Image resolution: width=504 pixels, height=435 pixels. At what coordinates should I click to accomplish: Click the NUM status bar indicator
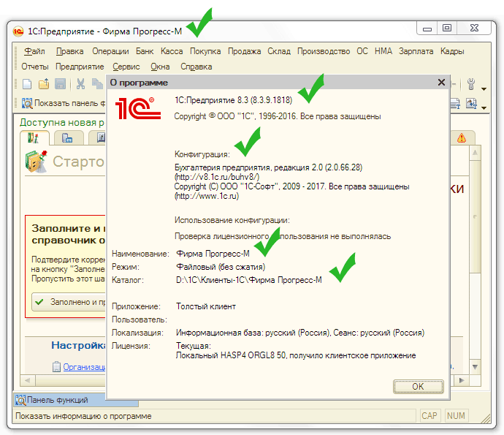(x=456, y=416)
